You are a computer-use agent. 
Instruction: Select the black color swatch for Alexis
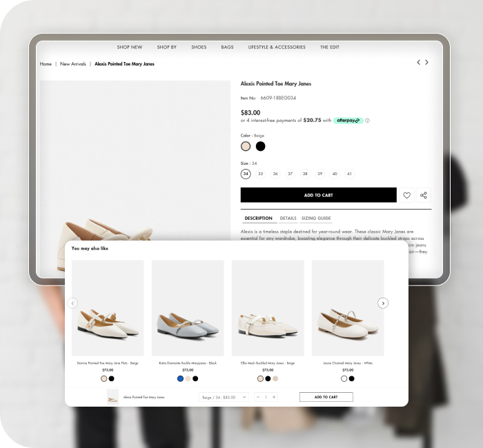pos(260,146)
